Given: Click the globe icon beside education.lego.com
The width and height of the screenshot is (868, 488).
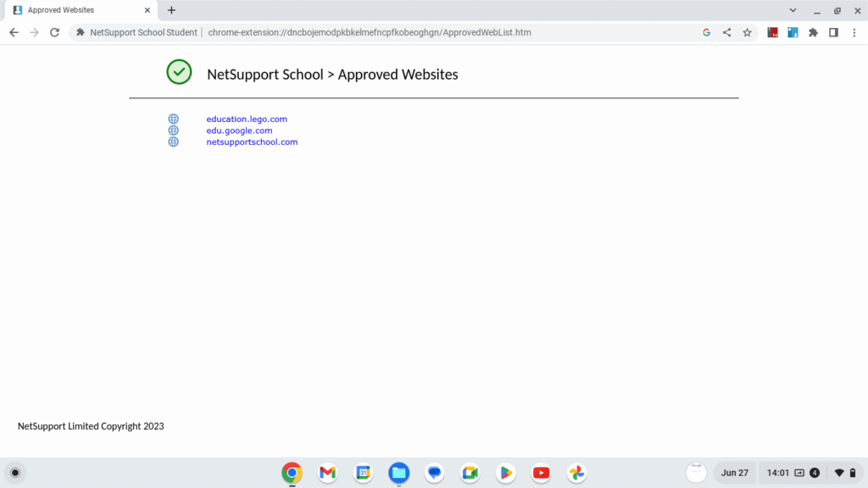Looking at the screenshot, I should (173, 119).
